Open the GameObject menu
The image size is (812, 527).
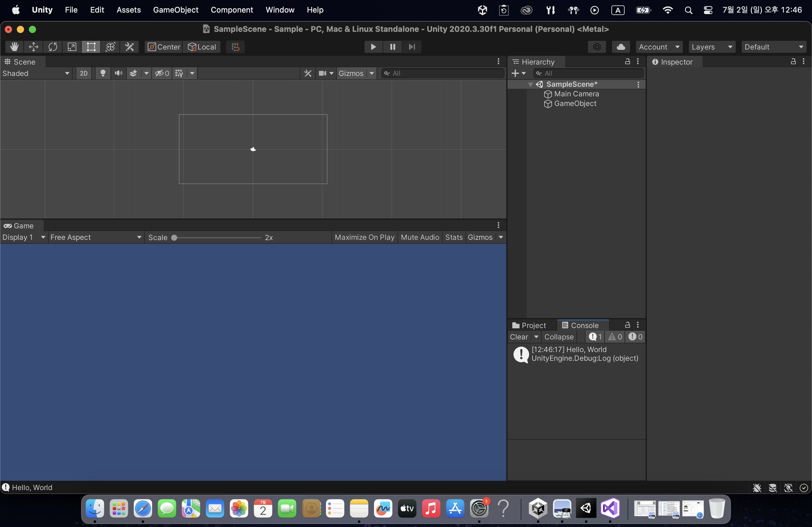click(175, 10)
